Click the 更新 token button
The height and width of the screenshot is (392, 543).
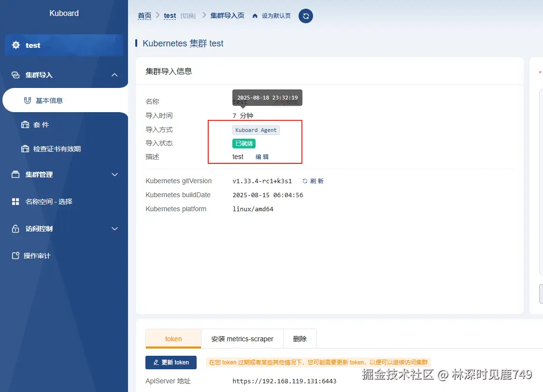click(171, 362)
